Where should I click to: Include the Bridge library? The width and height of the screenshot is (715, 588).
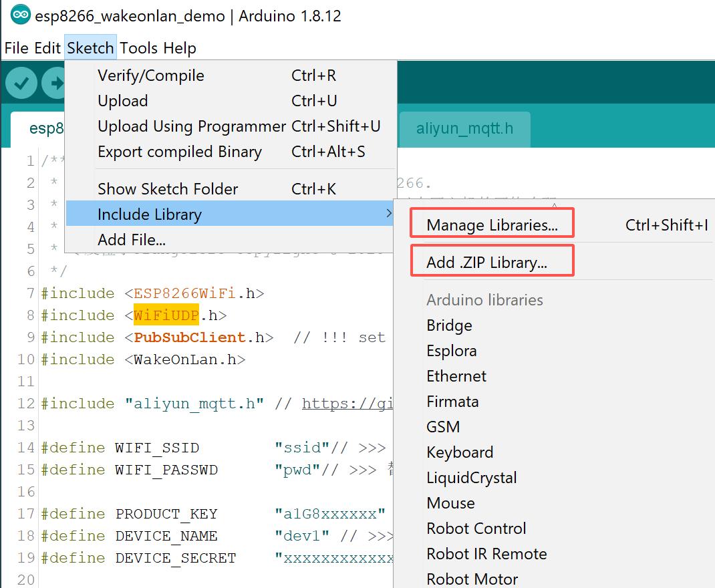[449, 325]
